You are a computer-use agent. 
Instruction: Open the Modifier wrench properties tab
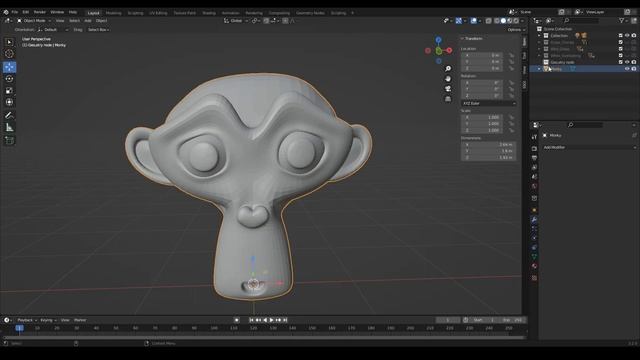534,220
